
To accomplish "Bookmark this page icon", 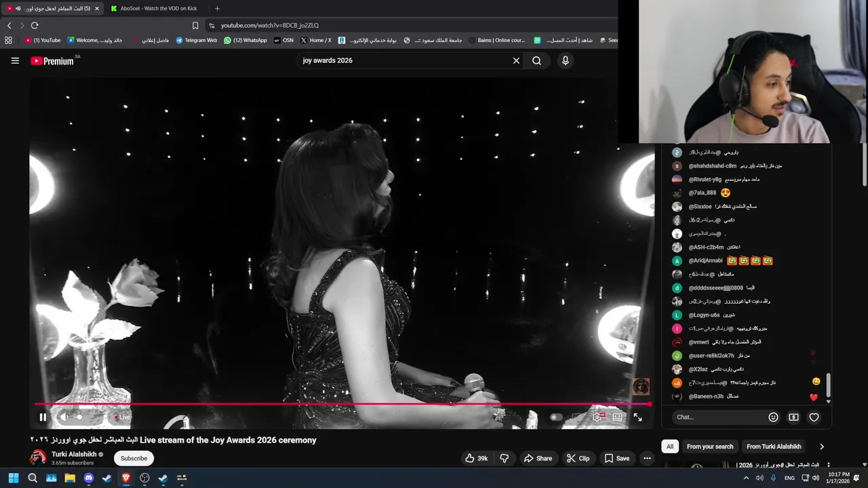I will coord(195,25).
